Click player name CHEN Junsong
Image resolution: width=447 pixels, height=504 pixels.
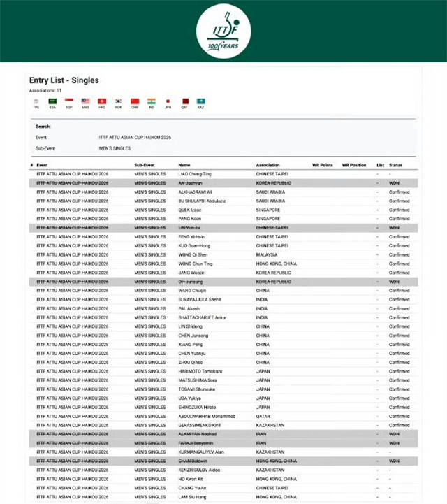[193, 336]
